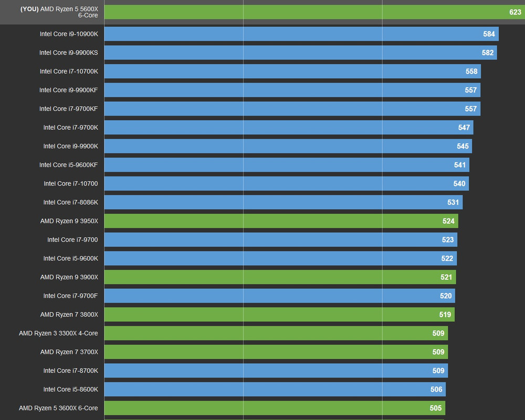
Task: Click the 584 score value
Action: point(489,34)
